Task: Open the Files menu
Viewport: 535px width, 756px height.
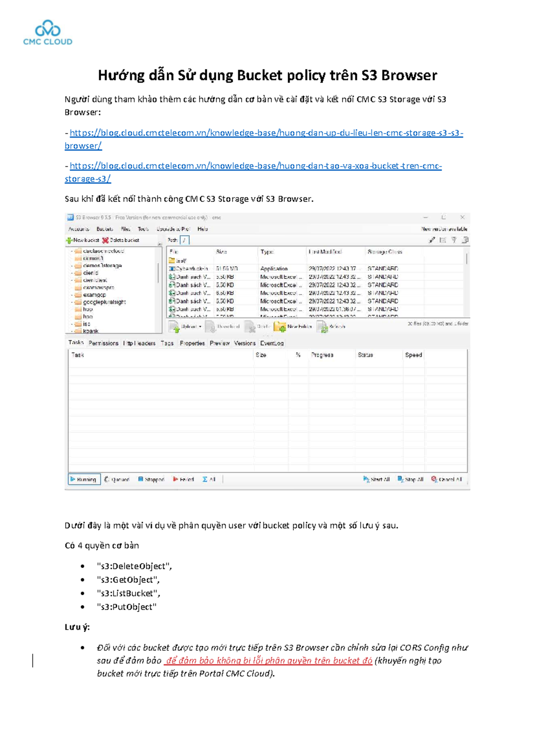Action: coord(126,229)
